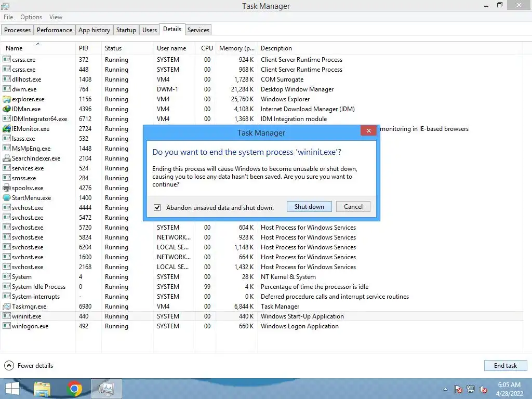Close the wininit.exe confirmation dialog
This screenshot has height=399, width=532.
pyautogui.click(x=369, y=130)
